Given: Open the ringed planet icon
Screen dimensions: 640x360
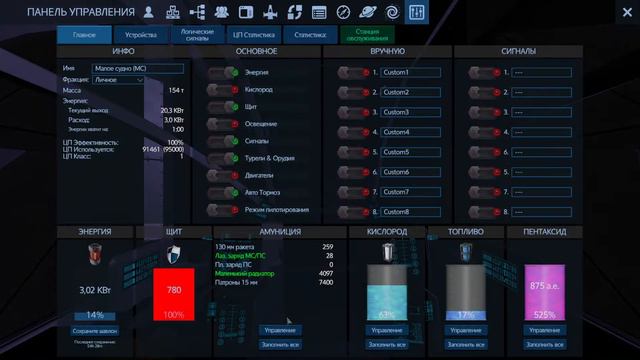Looking at the screenshot, I should click(367, 12).
